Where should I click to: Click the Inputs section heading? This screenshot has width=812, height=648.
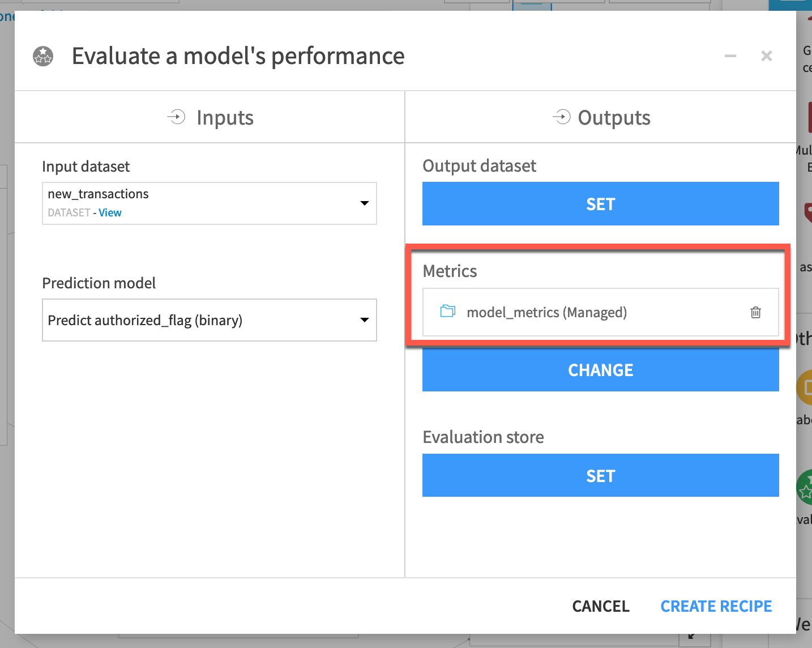(x=225, y=118)
